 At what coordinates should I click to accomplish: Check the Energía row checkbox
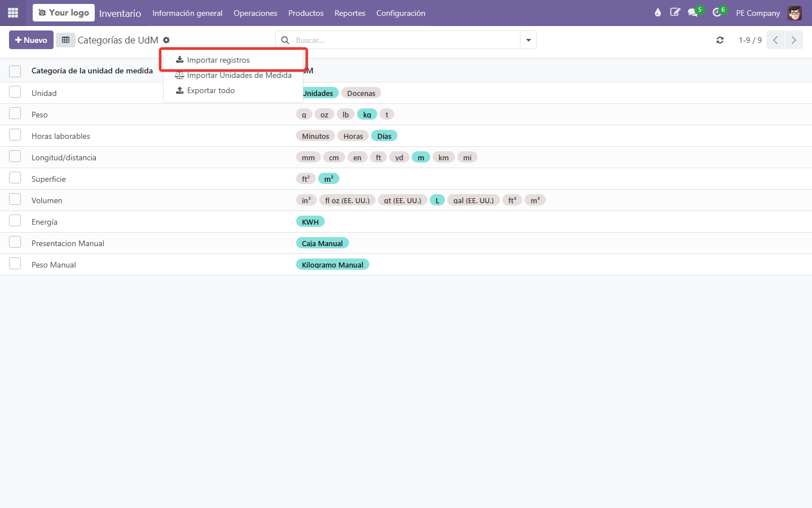pyautogui.click(x=15, y=221)
